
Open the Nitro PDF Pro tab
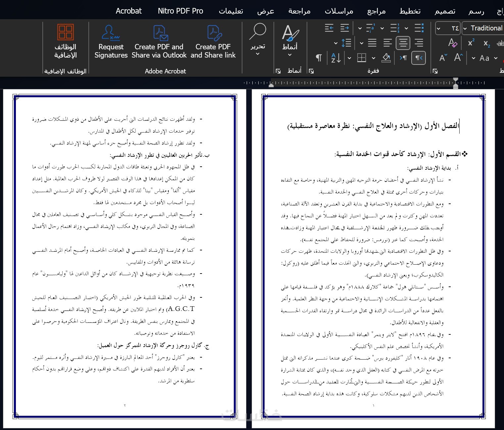click(x=180, y=11)
